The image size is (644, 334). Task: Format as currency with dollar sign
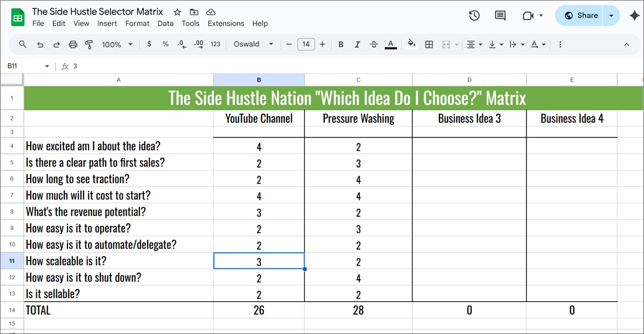click(149, 44)
